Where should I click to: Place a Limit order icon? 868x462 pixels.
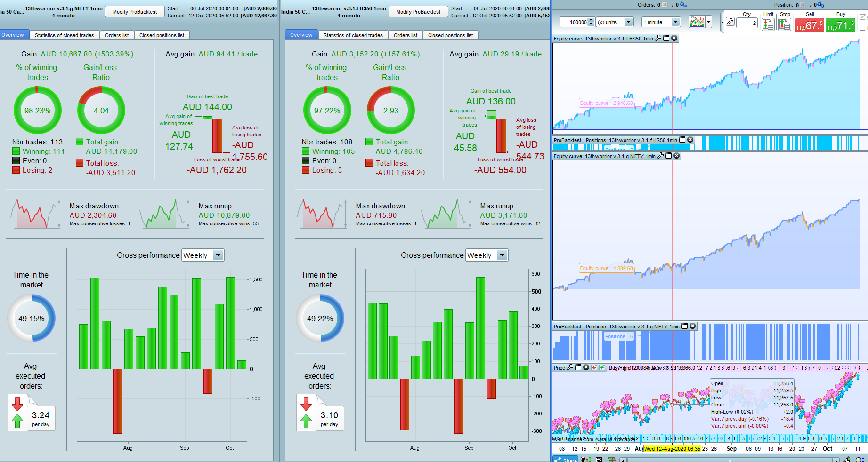tap(768, 24)
